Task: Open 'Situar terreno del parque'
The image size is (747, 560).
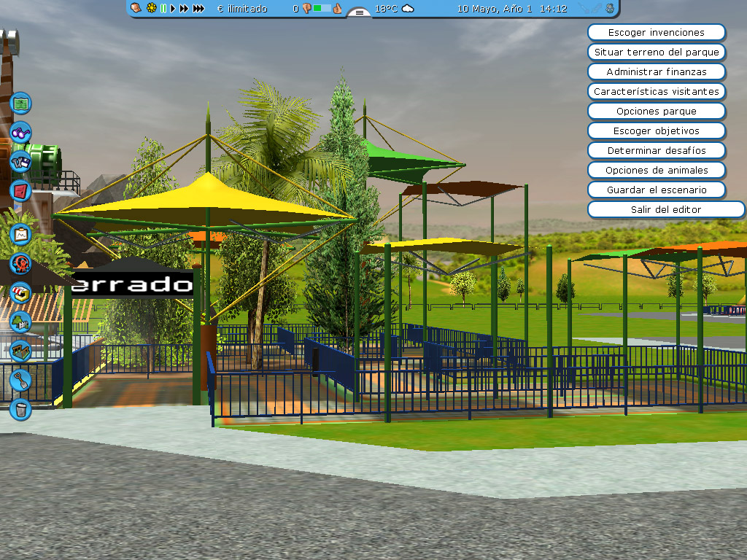Action: [657, 52]
